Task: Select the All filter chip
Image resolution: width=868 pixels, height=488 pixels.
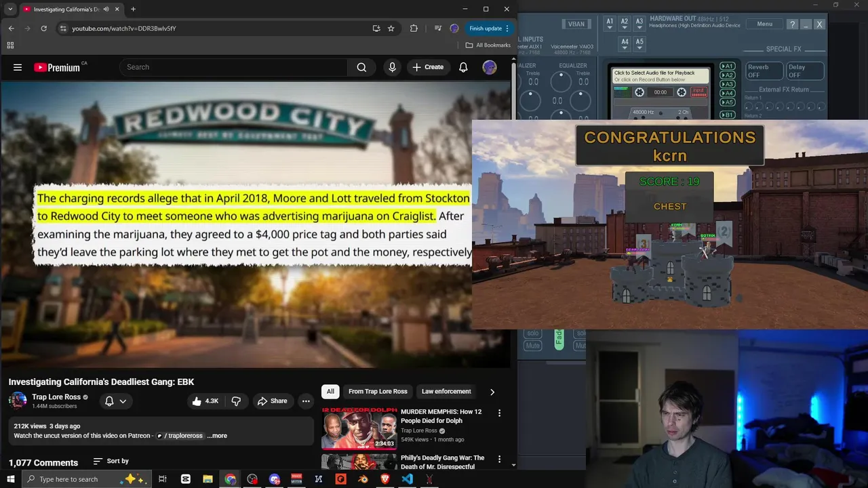Action: click(330, 392)
